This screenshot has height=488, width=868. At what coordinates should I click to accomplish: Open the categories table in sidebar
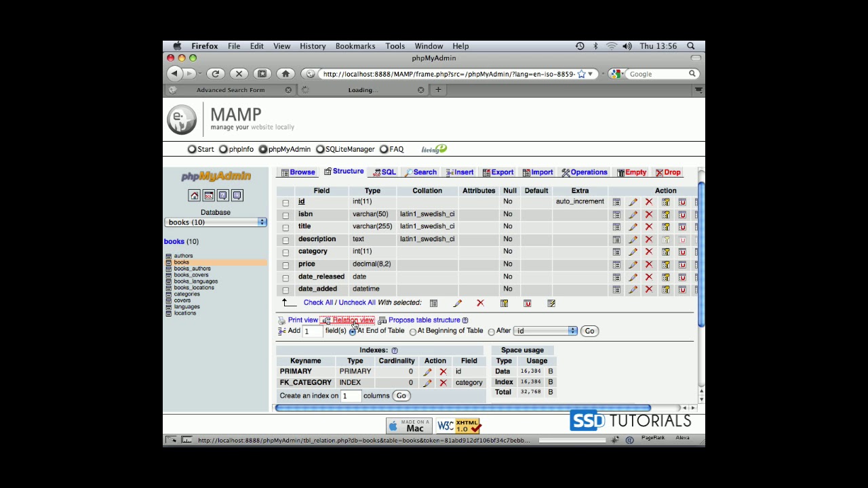tap(186, 294)
